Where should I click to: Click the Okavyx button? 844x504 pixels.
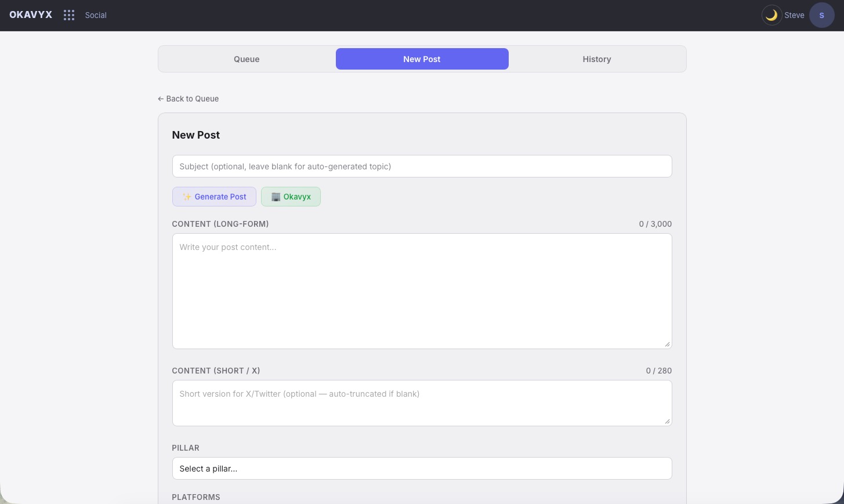291,197
